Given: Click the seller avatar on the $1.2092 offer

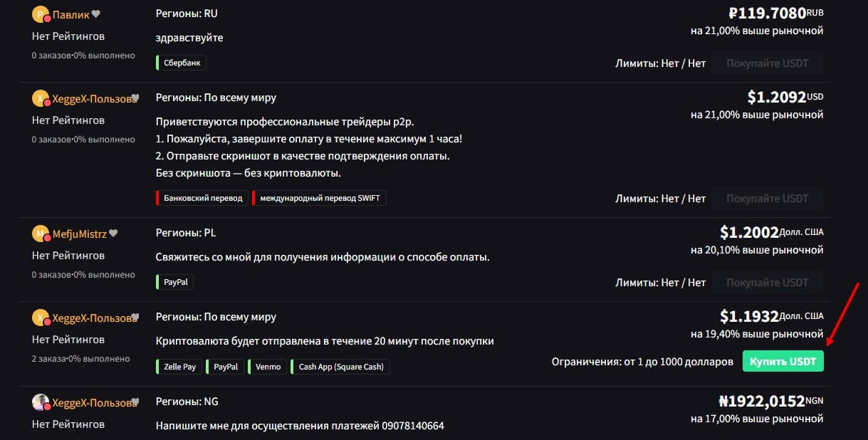Looking at the screenshot, I should tap(41, 99).
